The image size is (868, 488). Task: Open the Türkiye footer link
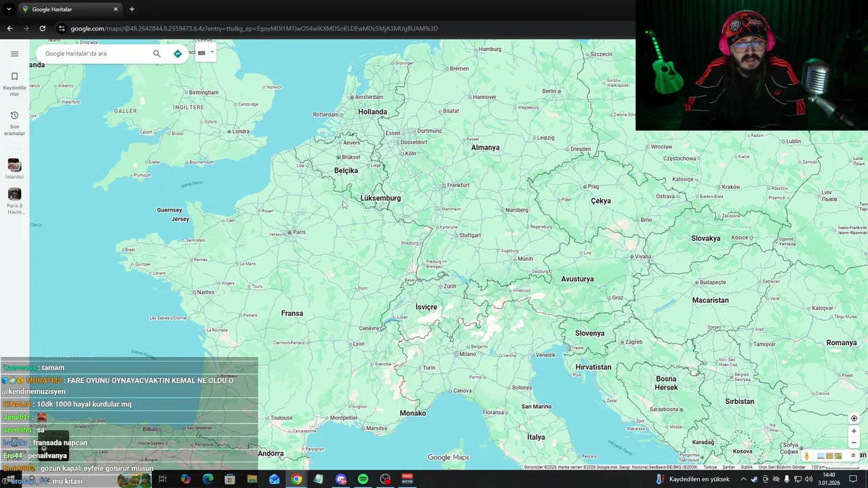point(710,467)
